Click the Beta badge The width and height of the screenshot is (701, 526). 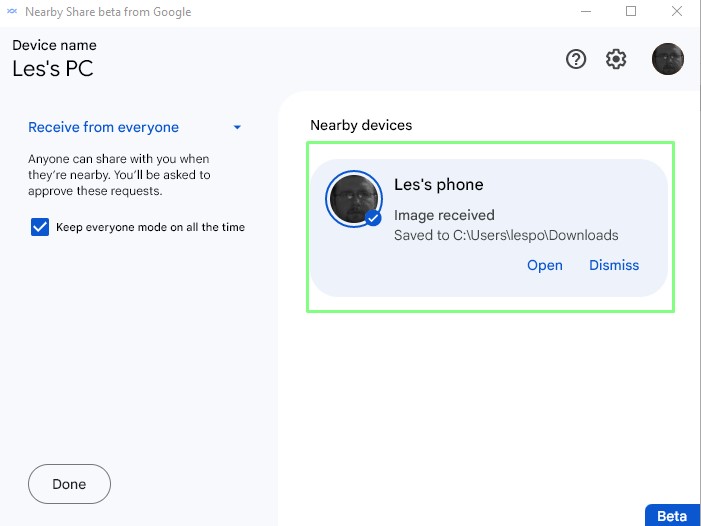(x=672, y=516)
